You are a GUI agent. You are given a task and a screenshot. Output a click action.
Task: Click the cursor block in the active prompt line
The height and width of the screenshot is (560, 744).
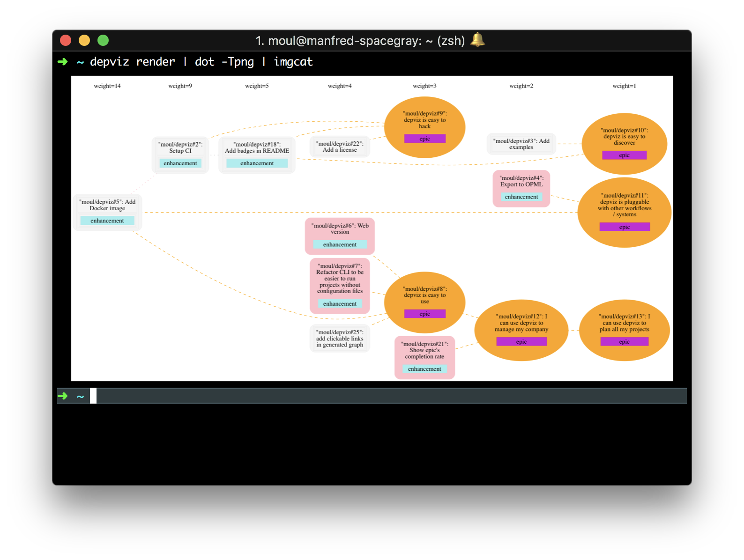[x=93, y=396]
